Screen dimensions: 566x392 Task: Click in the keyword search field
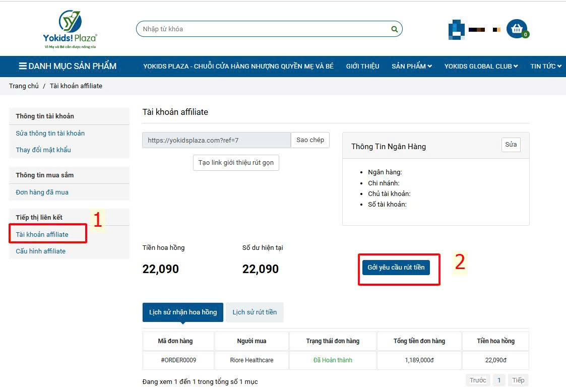(x=262, y=29)
